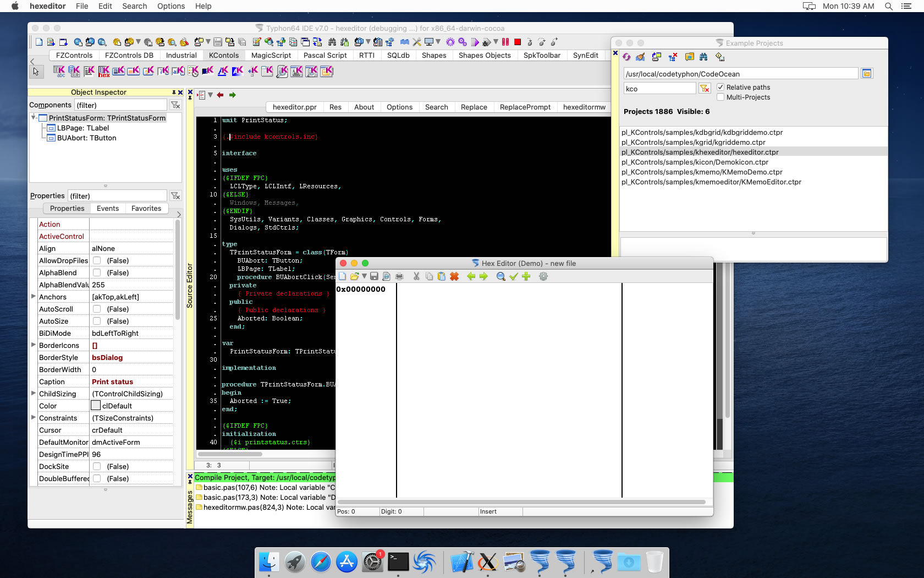Click the Cut scissors icon in Hex Editor

(416, 276)
